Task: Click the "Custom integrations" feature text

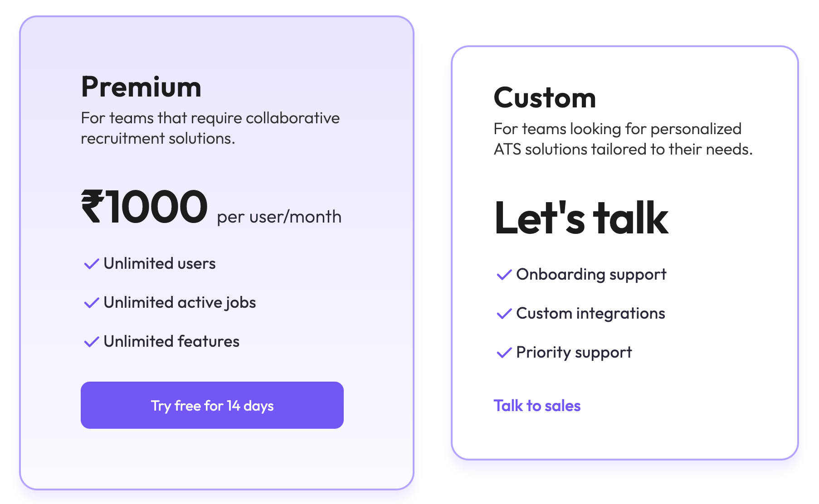Action: (590, 314)
